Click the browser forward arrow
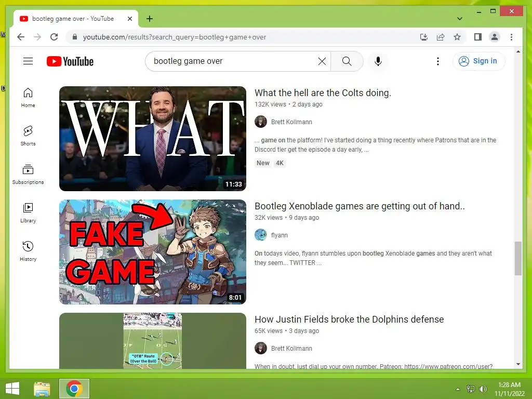532x399 pixels. click(37, 37)
